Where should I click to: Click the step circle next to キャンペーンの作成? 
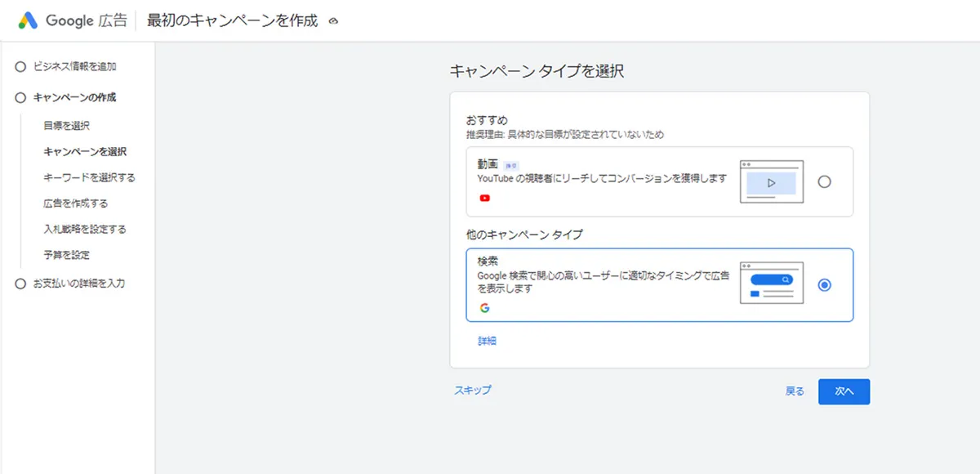click(20, 97)
